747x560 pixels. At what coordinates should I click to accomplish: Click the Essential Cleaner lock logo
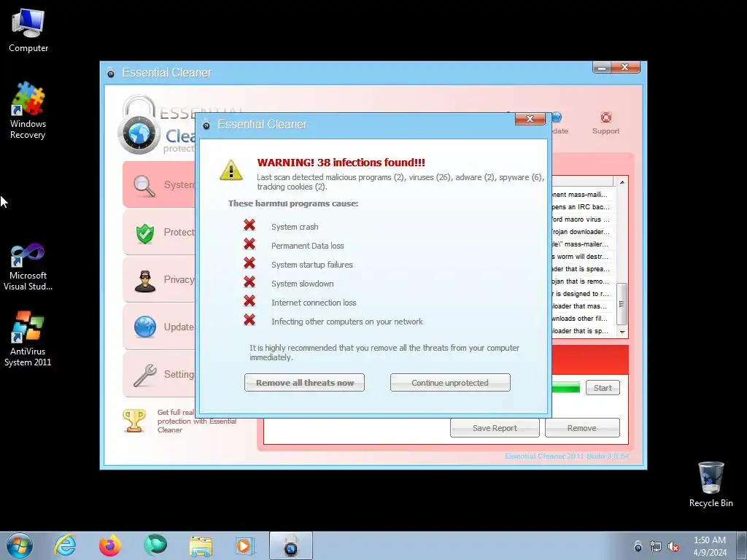(x=139, y=125)
